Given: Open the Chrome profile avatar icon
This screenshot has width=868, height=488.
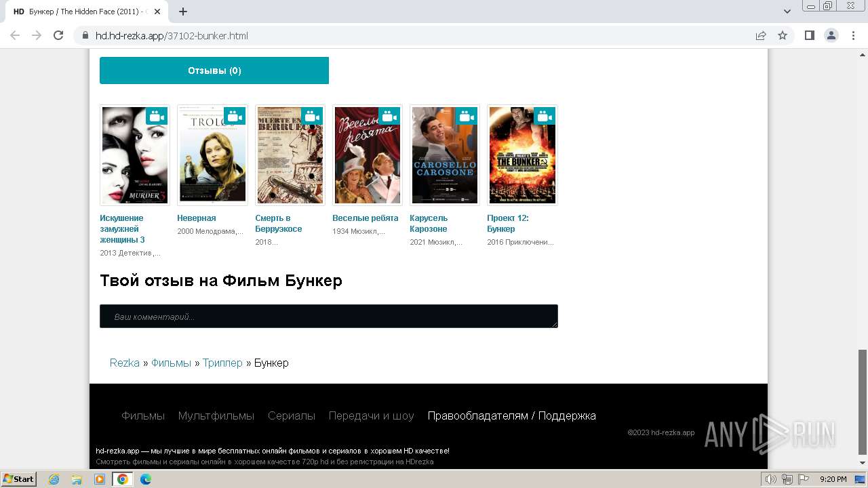Looking at the screenshot, I should tap(831, 35).
